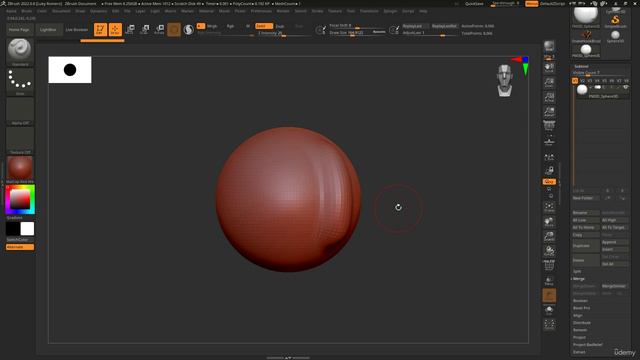Select the Rotate transform tool in top shelf
640x360 pixels.
click(x=159, y=29)
